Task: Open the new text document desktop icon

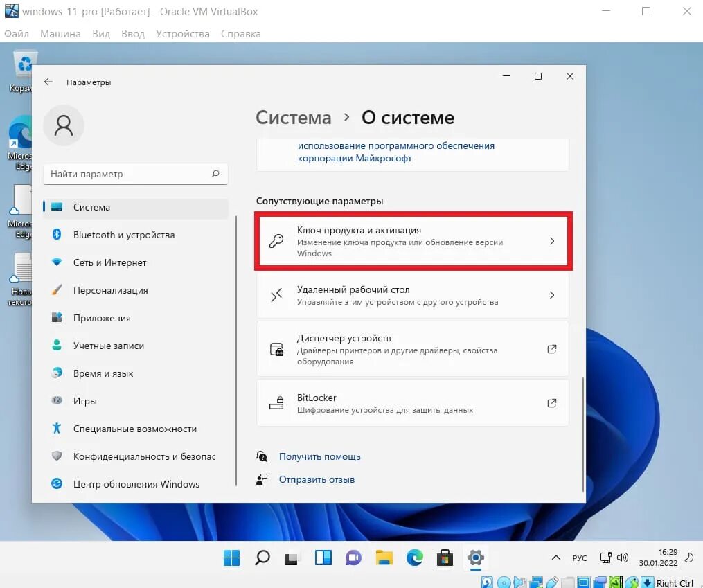Action: 21,280
